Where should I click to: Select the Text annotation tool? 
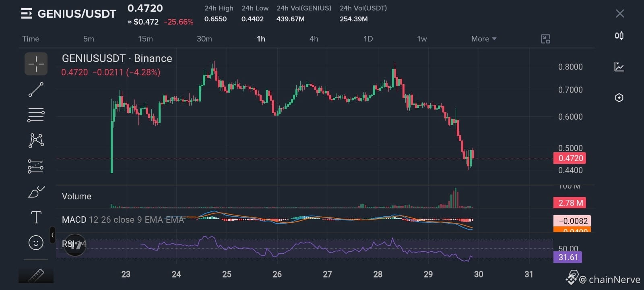pyautogui.click(x=36, y=217)
